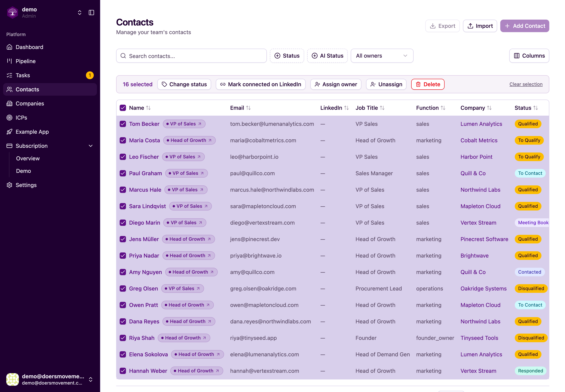Click the Example App rocket icon
Viewport: 565px width, 392px height.
9,132
